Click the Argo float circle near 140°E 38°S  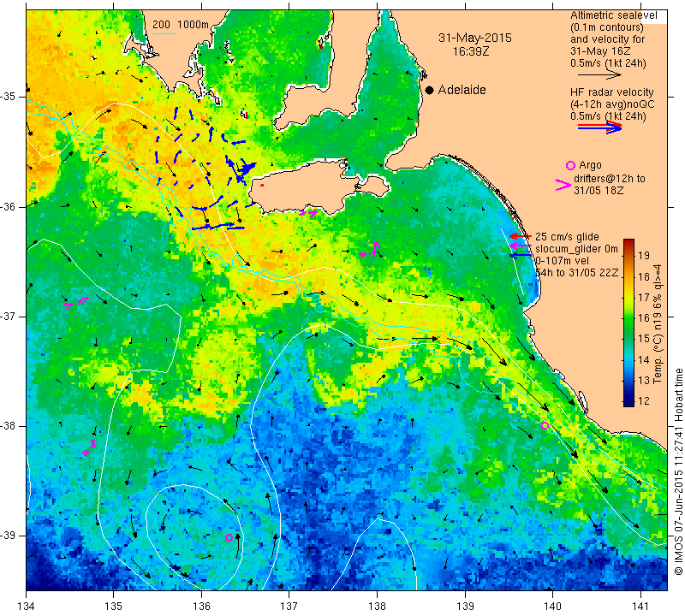click(545, 426)
